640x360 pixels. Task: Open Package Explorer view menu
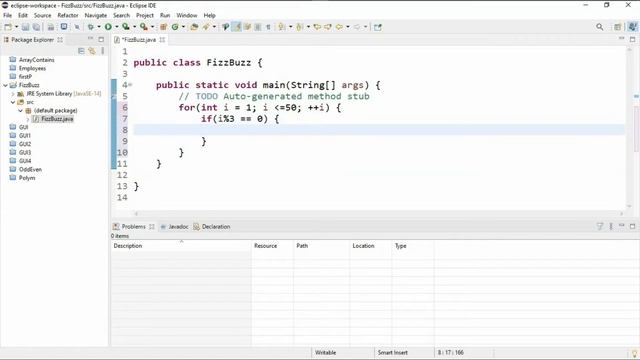point(102,51)
